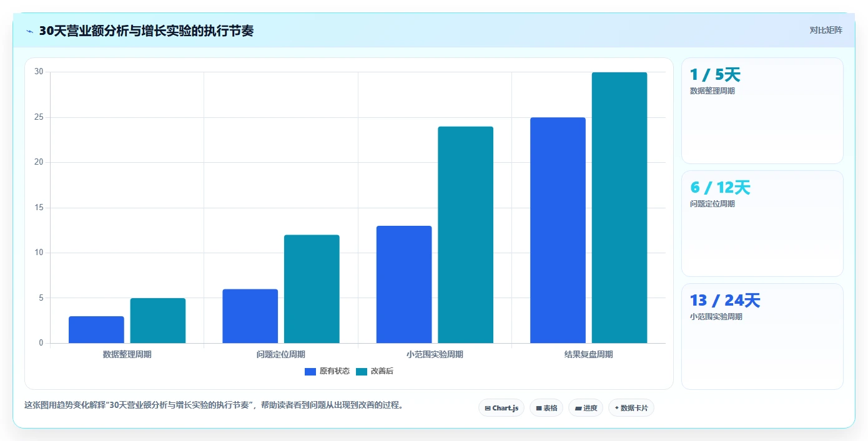Image resolution: width=868 pixels, height=441 pixels.
Task: Click the teal 小范围实验周期 bar
Action: click(466, 235)
